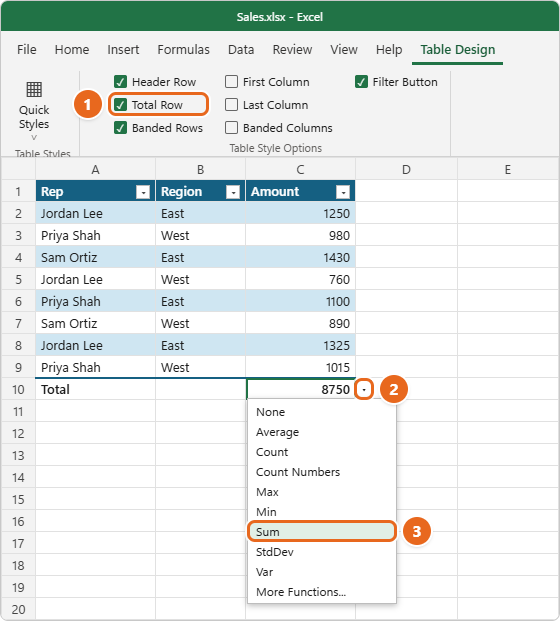Viewport: 560px width, 621px height.
Task: Open More Functions… from the list
Action: coord(322,592)
